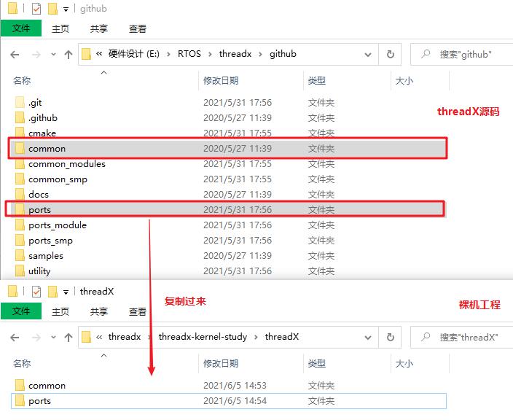Select threadx in github window's address path

(235, 54)
